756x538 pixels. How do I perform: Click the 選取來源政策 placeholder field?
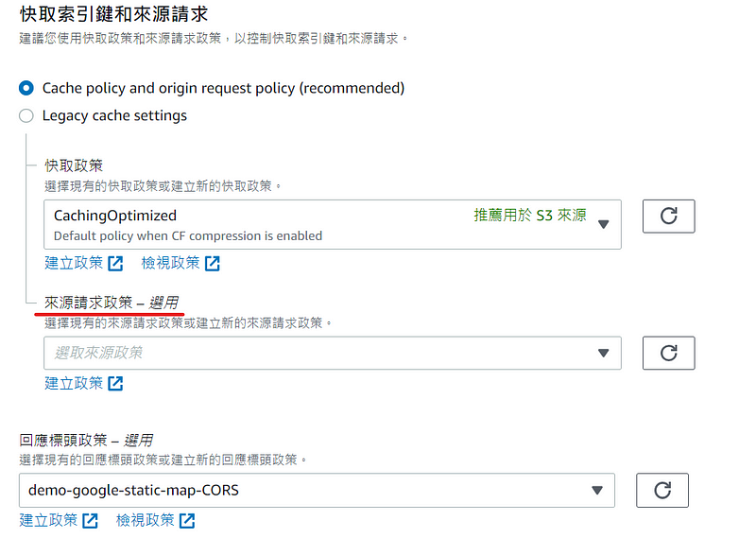click(x=333, y=354)
